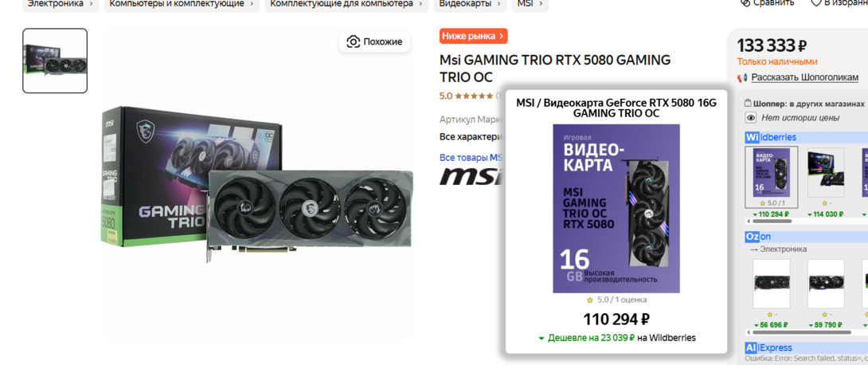Select the product photo thumbnail on the left
Viewport: 868px width, 365px height.
[x=55, y=61]
